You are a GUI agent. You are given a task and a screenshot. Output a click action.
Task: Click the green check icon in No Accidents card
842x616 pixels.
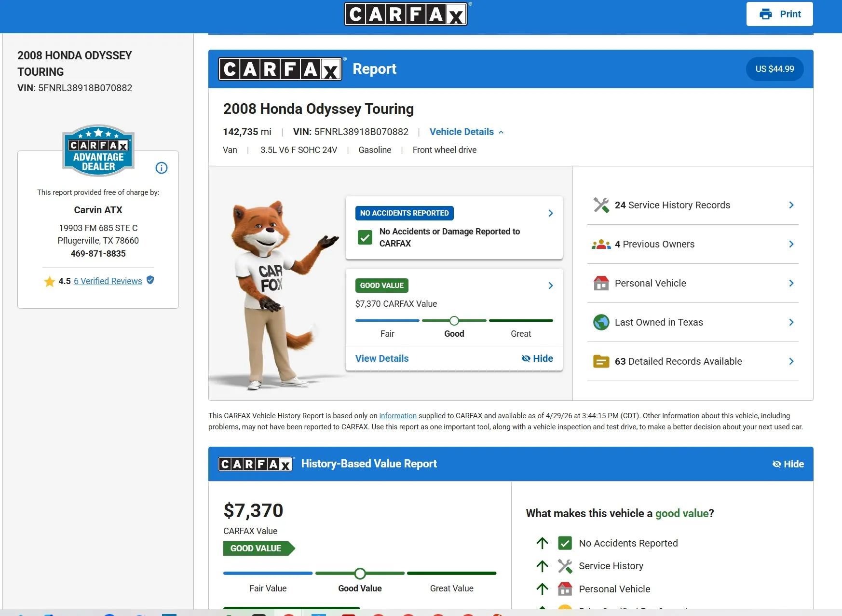coord(365,237)
